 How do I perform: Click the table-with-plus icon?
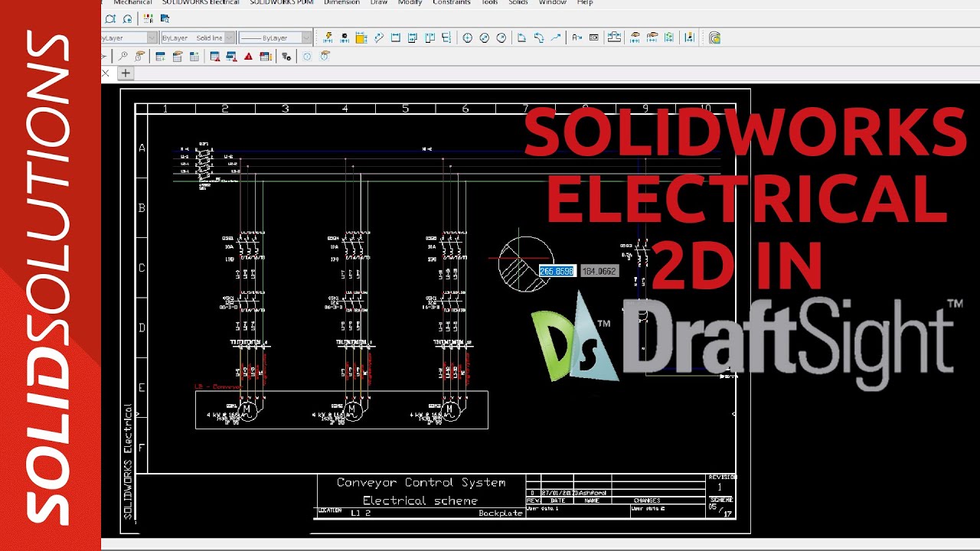[x=160, y=56]
